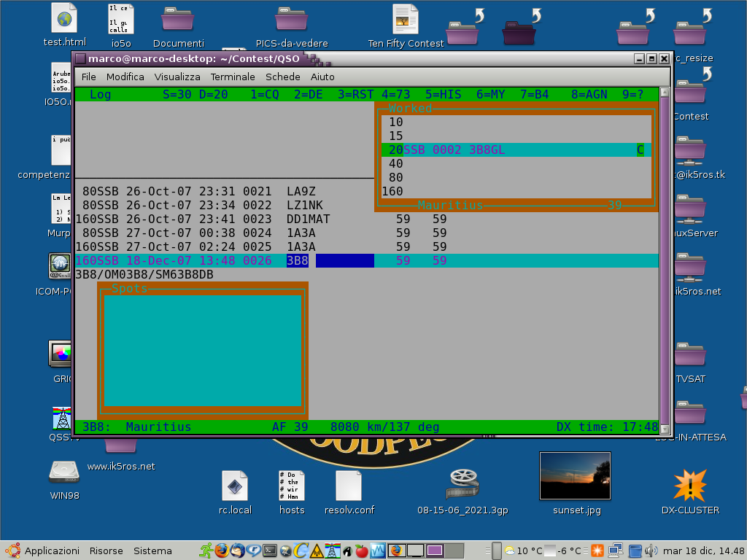Click the 1=CQ function key label

tap(265, 94)
